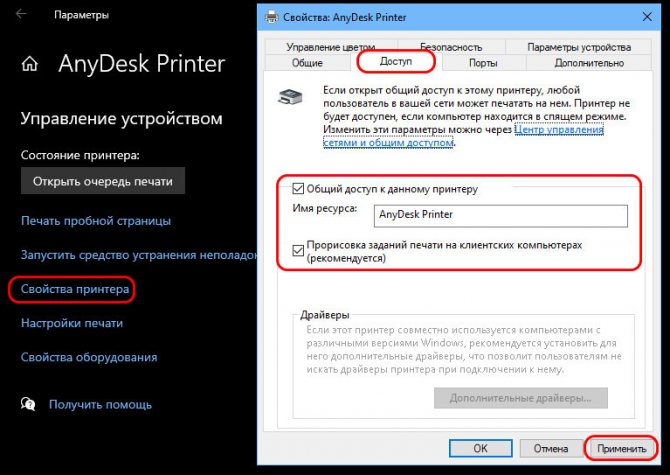Click the home icon beside AnyDesk Printer

coord(29,65)
